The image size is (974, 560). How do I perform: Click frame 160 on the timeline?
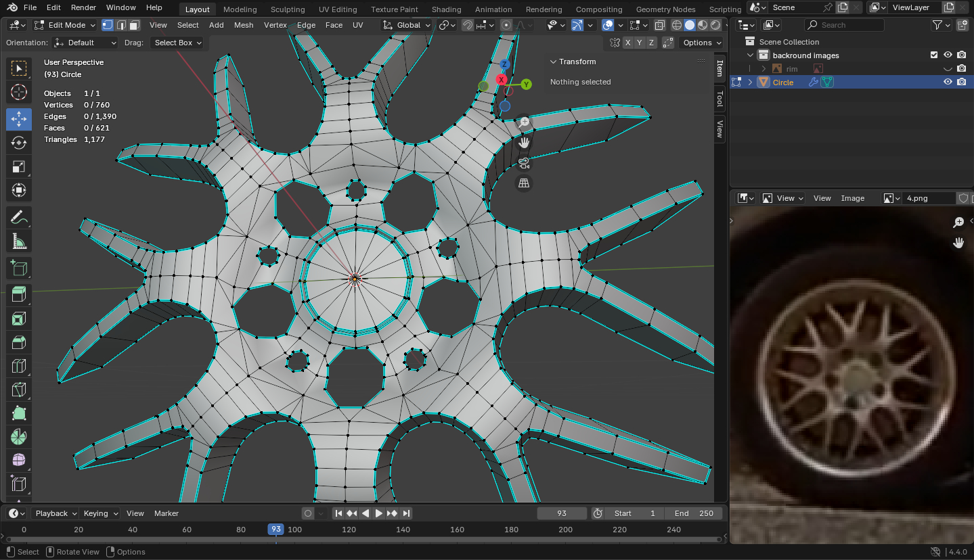click(x=457, y=530)
